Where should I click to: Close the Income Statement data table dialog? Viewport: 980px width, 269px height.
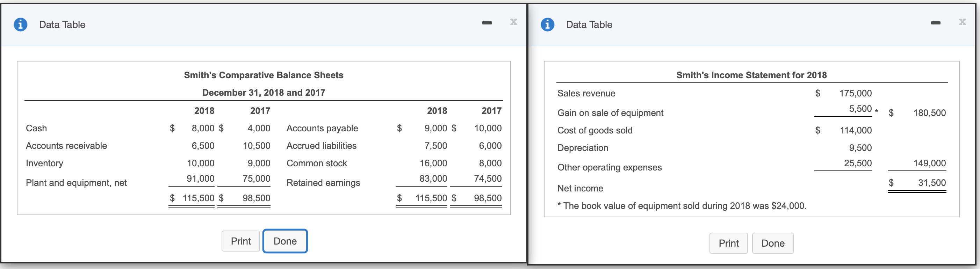(962, 22)
